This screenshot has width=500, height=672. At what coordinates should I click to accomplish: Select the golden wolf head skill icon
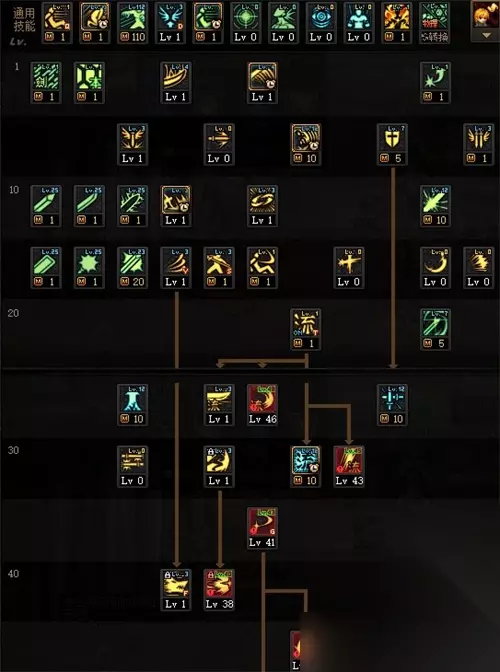(176, 590)
